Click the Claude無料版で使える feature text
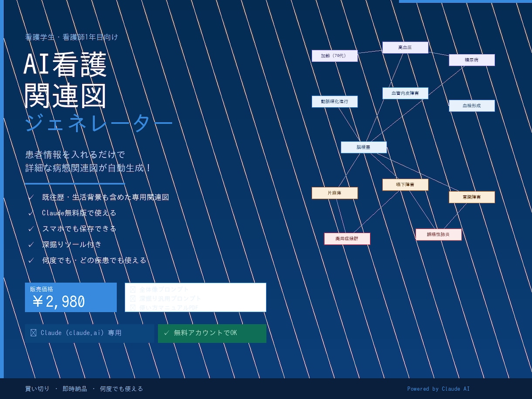Screen dimensions: 532x399 tap(79, 213)
